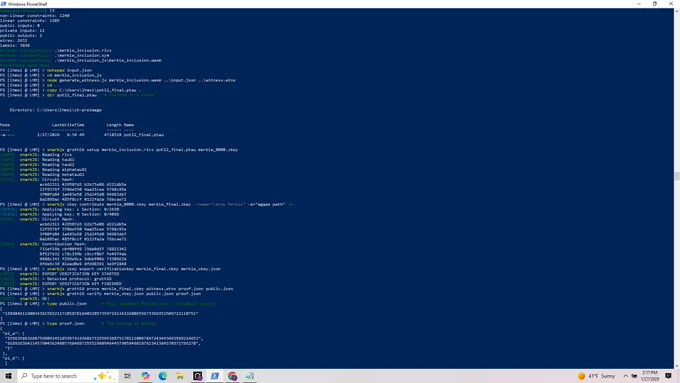The height and width of the screenshot is (383, 680).
Task: Click the '4718528' file length value
Action: 112,135
